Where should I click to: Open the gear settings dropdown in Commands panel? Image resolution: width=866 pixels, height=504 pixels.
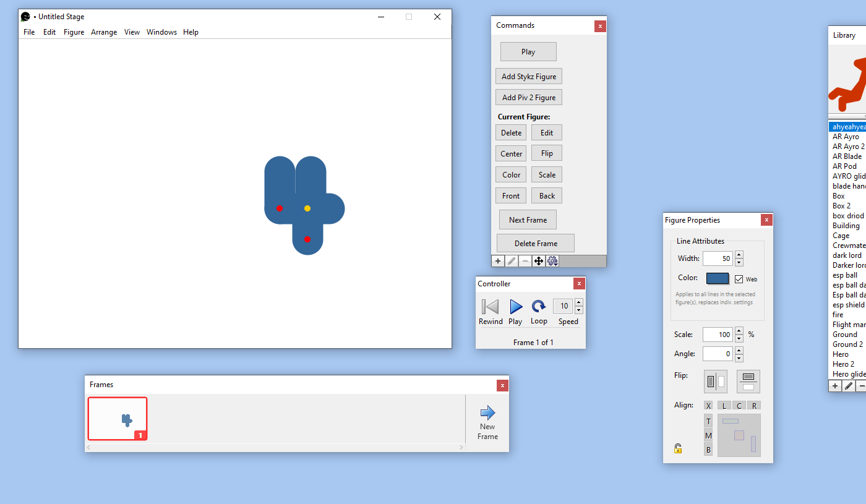pyautogui.click(x=552, y=260)
